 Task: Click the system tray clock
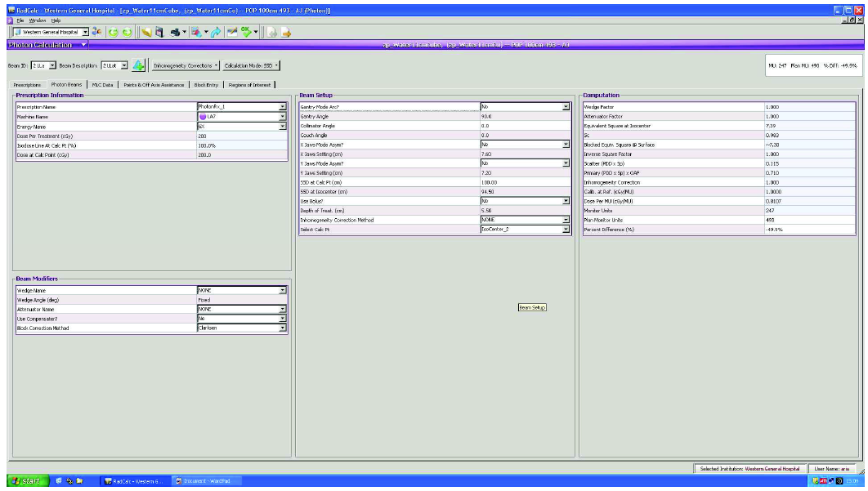point(852,480)
